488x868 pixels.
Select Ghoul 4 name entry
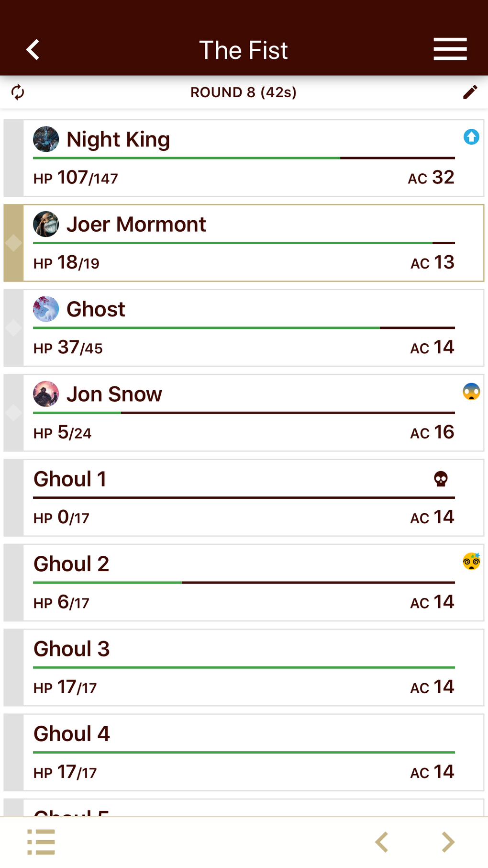tap(72, 733)
